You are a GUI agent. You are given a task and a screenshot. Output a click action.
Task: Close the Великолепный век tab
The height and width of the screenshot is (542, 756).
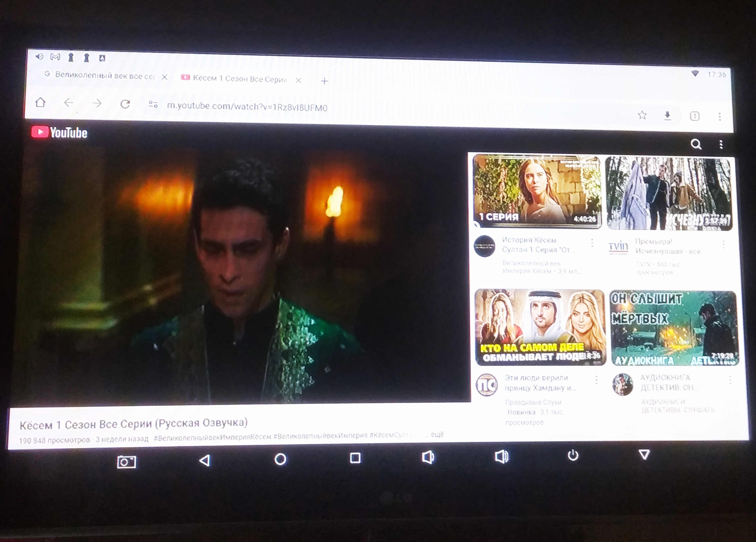pyautogui.click(x=165, y=77)
